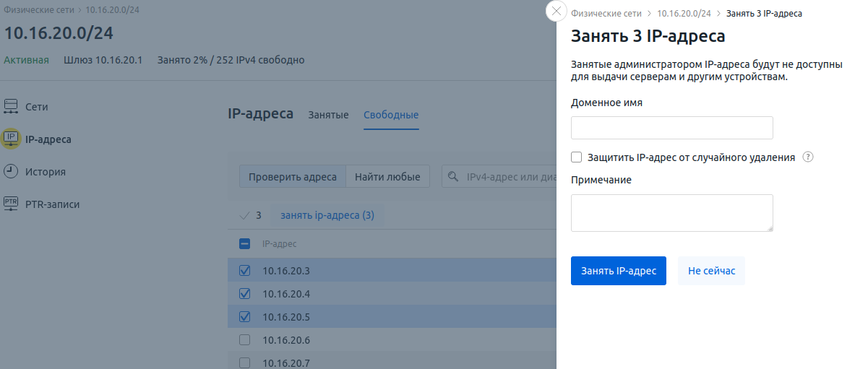Click the Активная status label
This screenshot has width=868, height=369.
[x=26, y=60]
